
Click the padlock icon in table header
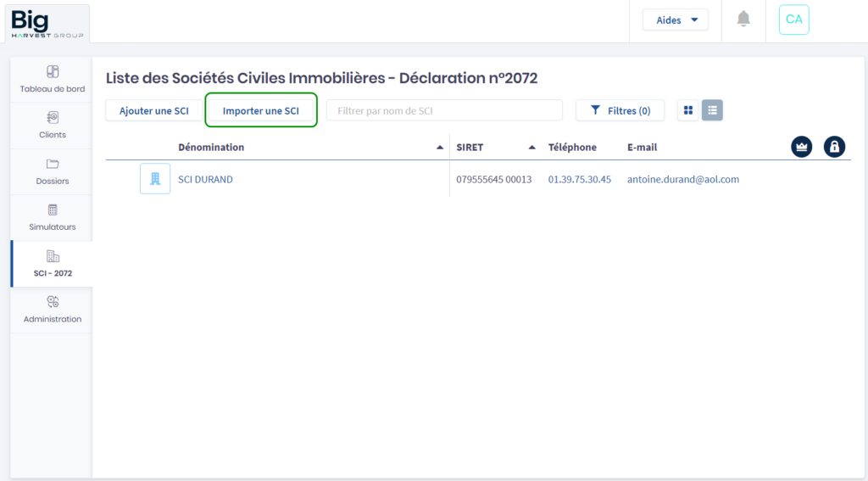pos(834,147)
